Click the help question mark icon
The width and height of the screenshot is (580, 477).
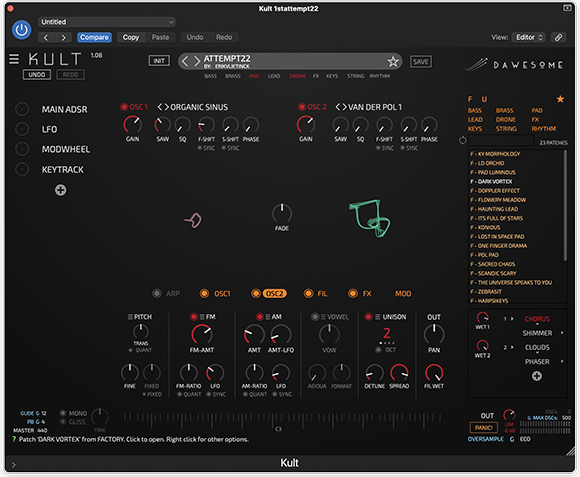(x=14, y=439)
